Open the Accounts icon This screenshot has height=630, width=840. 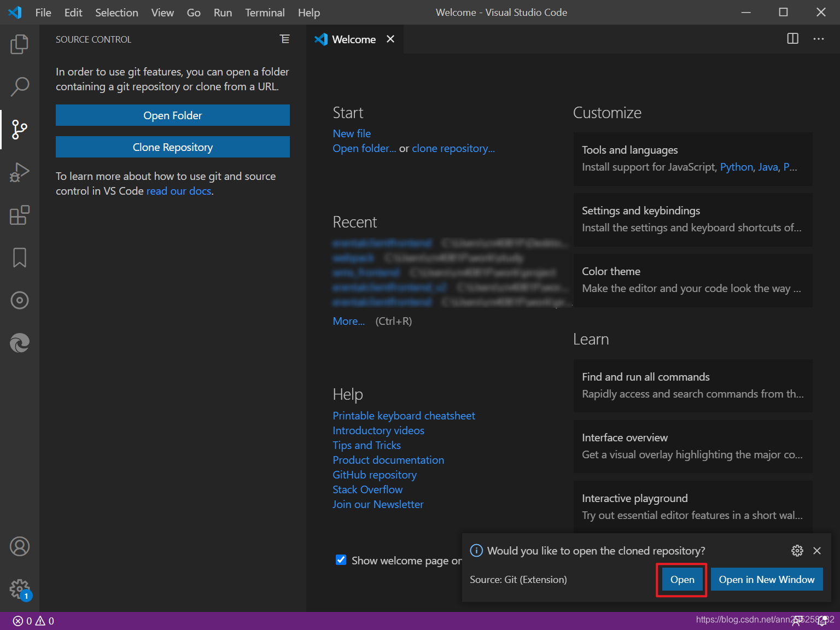(20, 546)
